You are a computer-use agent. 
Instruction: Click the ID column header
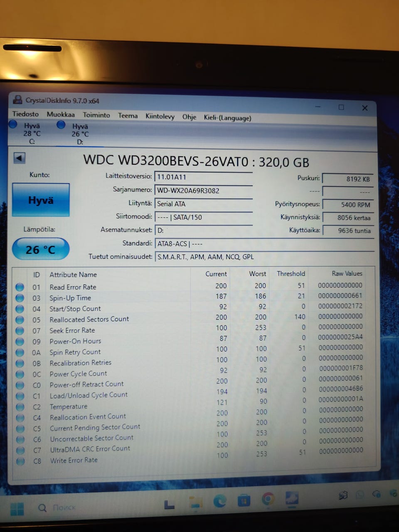[37, 275]
